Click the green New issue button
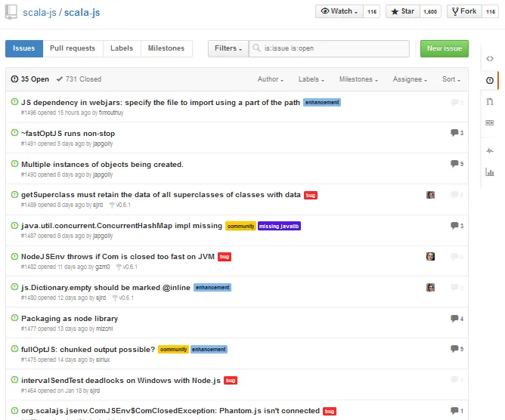Viewport: 505px width, 420px height. [444, 48]
